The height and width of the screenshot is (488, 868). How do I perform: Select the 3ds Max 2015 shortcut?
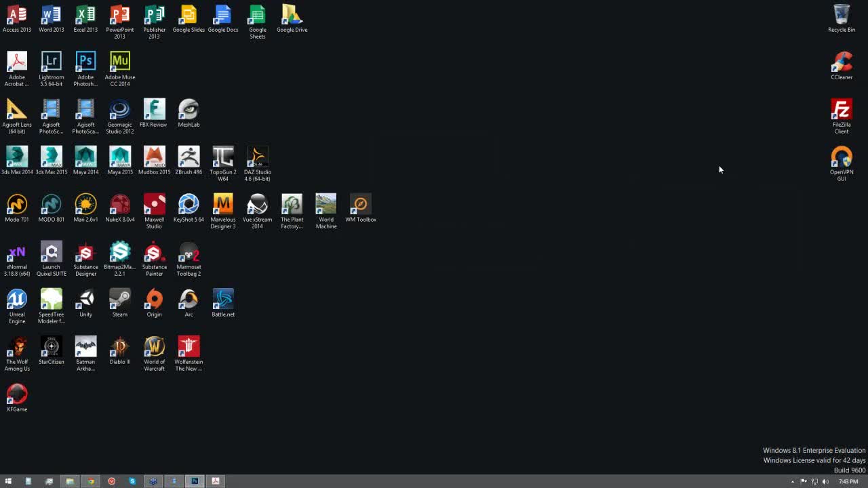[52, 161]
